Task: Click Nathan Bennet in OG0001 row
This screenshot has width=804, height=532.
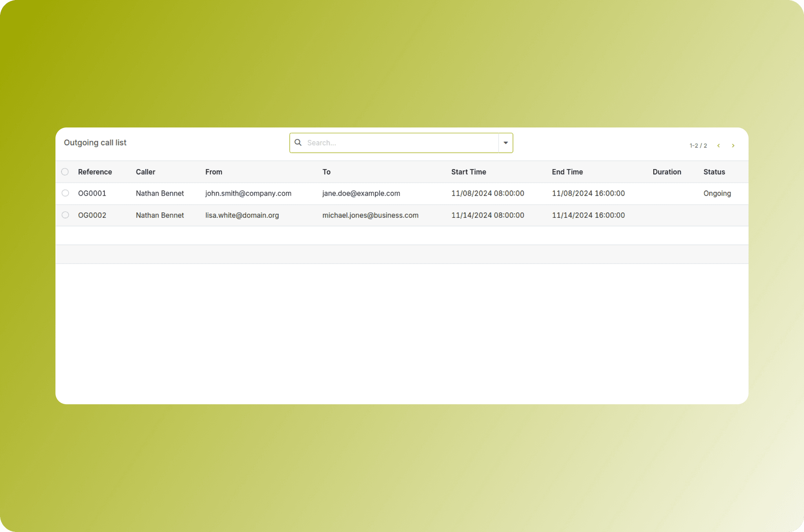Action: point(160,193)
